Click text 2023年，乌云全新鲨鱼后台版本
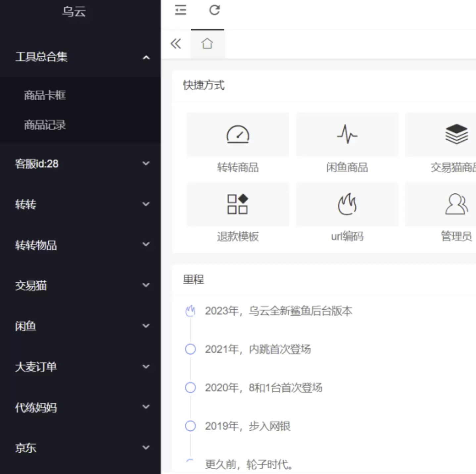 pyautogui.click(x=279, y=311)
